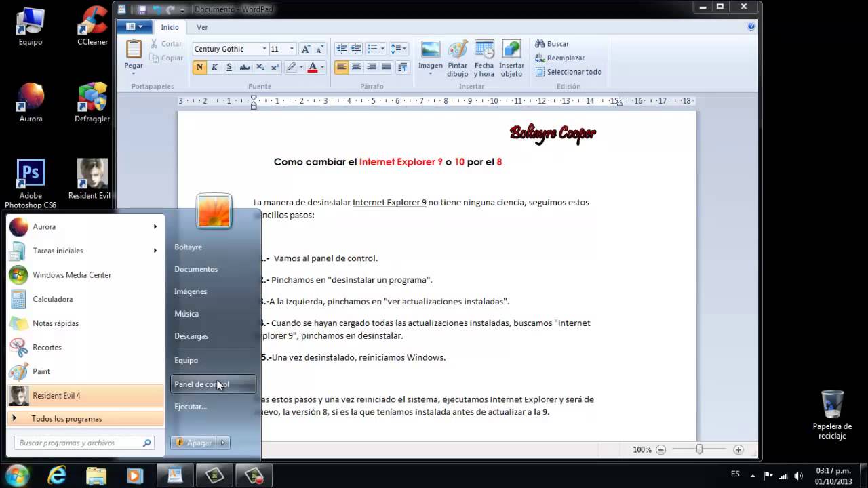The image size is (868, 488).
Task: Launch Calculadora from Start menu
Action: [85, 299]
